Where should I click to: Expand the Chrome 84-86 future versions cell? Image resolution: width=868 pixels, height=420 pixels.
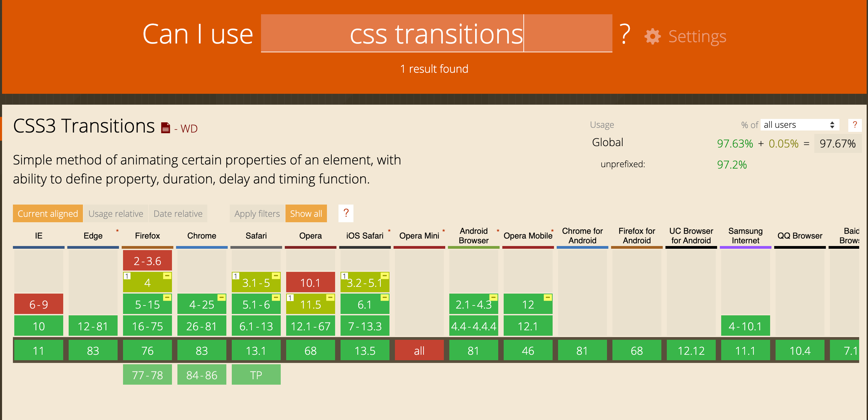[202, 375]
